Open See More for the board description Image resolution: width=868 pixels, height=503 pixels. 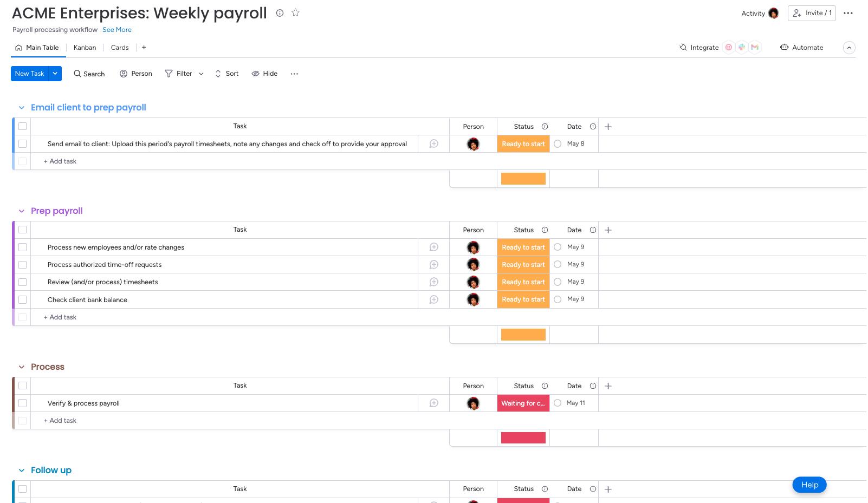117,30
